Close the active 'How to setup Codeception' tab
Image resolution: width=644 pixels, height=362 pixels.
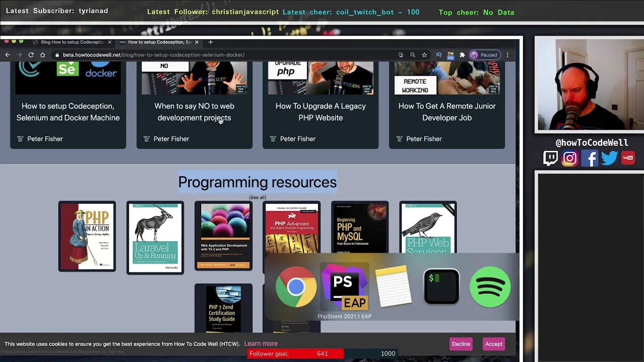(197, 42)
